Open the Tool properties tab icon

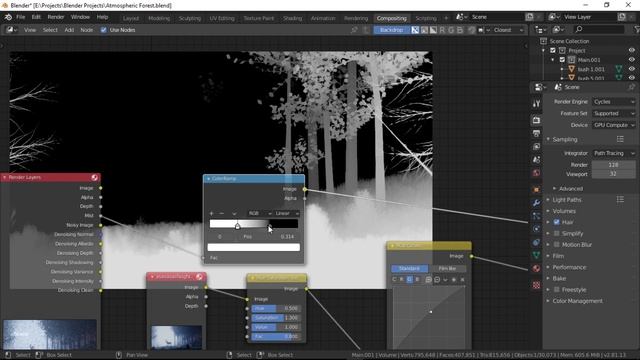click(536, 103)
